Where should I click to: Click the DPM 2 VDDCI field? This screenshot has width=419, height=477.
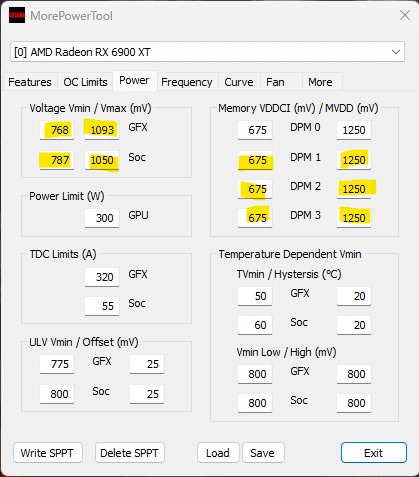click(255, 189)
